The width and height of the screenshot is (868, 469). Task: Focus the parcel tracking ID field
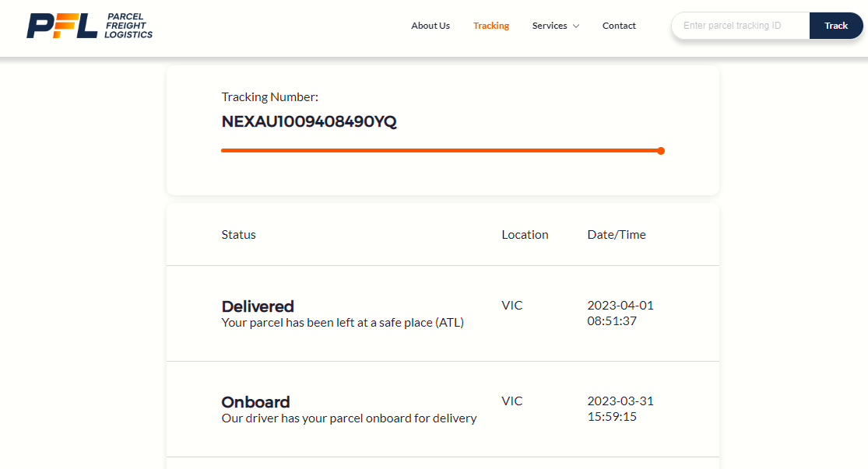pos(740,26)
